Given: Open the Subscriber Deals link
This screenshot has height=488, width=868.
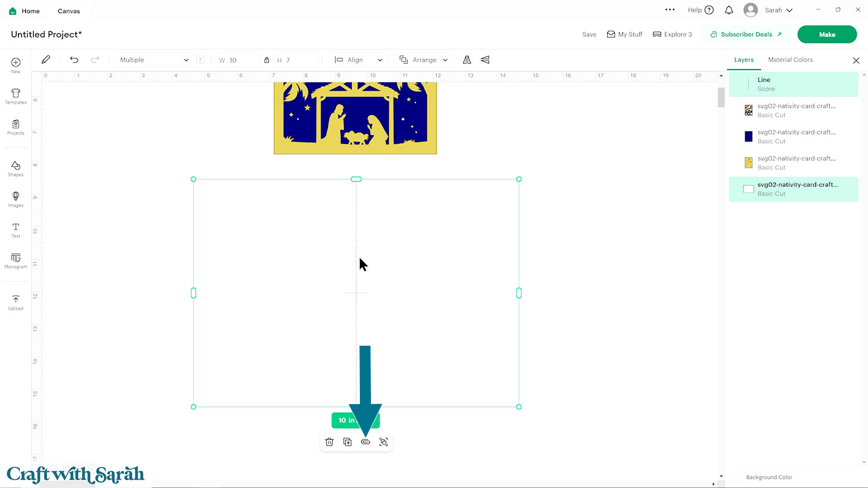Looking at the screenshot, I should pyautogui.click(x=746, y=35).
